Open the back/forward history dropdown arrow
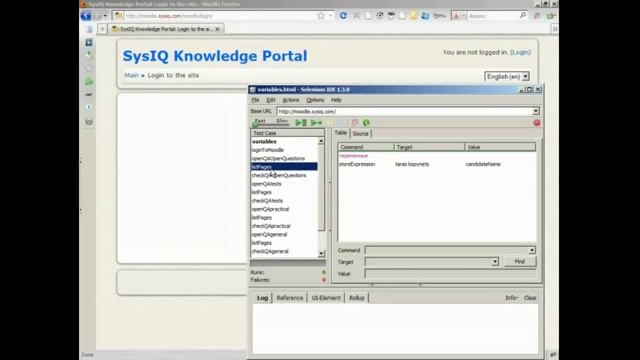 pos(105,16)
